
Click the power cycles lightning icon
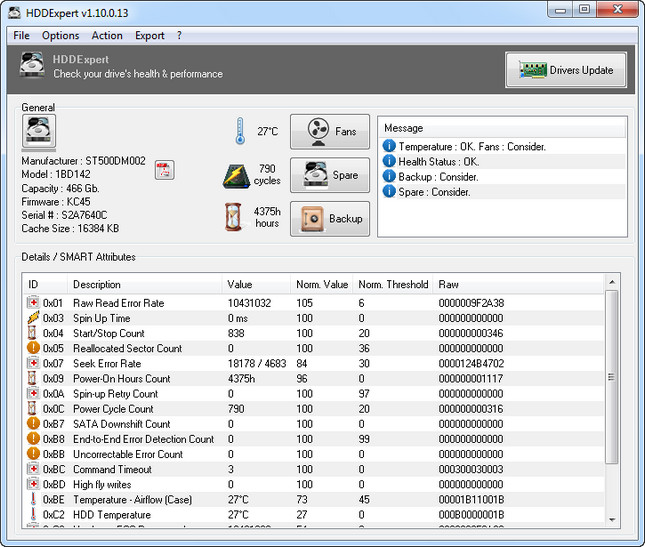236,175
